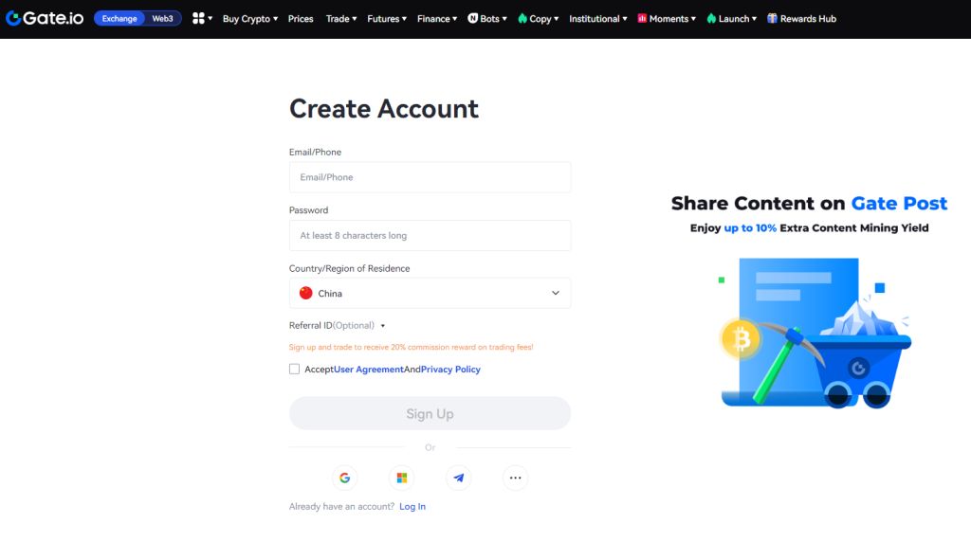Sign up with Microsoft icon

coord(401,478)
